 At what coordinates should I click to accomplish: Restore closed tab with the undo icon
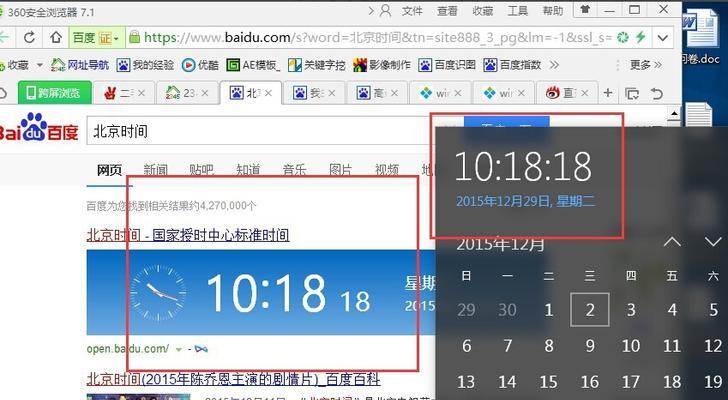tap(656, 93)
